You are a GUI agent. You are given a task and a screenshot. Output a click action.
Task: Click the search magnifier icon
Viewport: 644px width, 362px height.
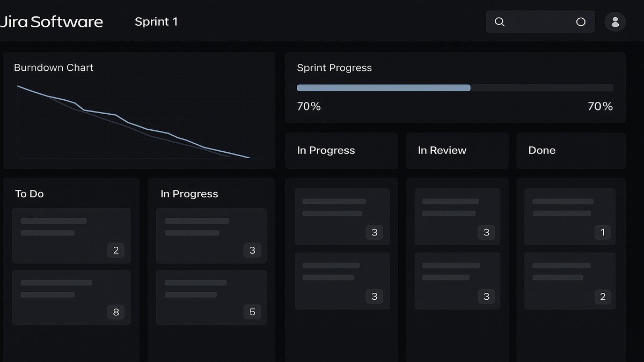(500, 22)
